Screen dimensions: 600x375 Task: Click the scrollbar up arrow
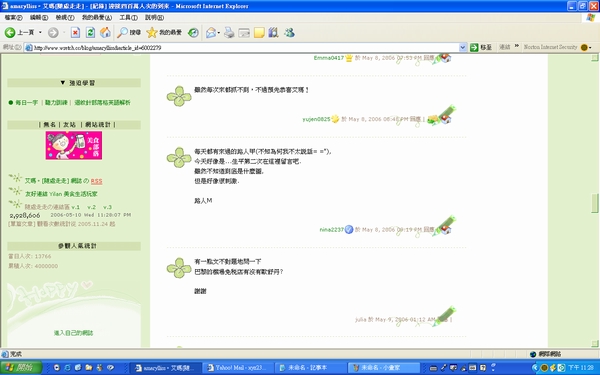click(595, 58)
